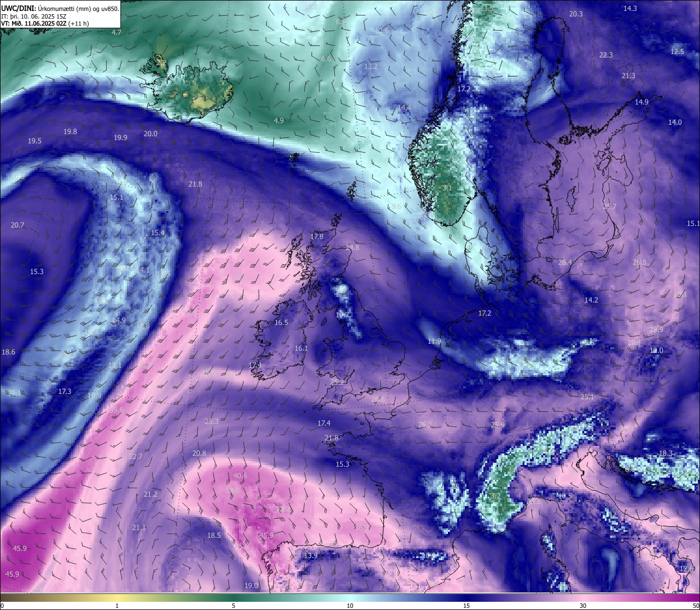Click the title 'UWC/DINI: Úrkomumætti (mm) og uv850.'
The image size is (700, 610).
click(x=60, y=8)
